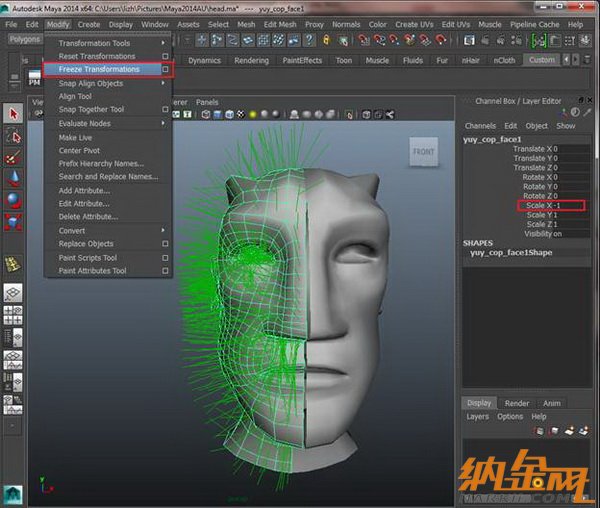Screen dimensions: 600x508
Task: Click the green bracketed input icon
Action: 539,40
